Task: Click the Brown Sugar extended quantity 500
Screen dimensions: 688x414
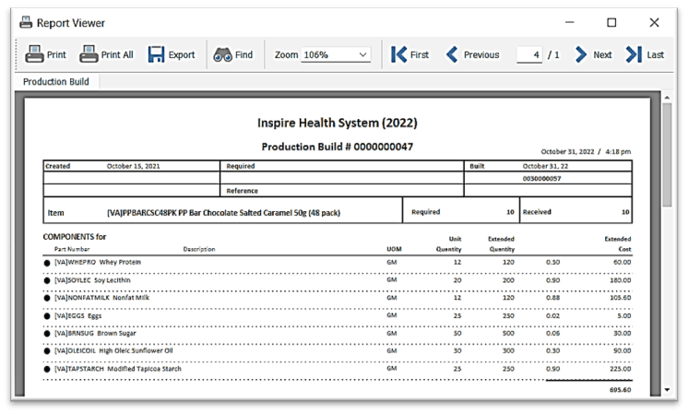Action: coord(508,333)
